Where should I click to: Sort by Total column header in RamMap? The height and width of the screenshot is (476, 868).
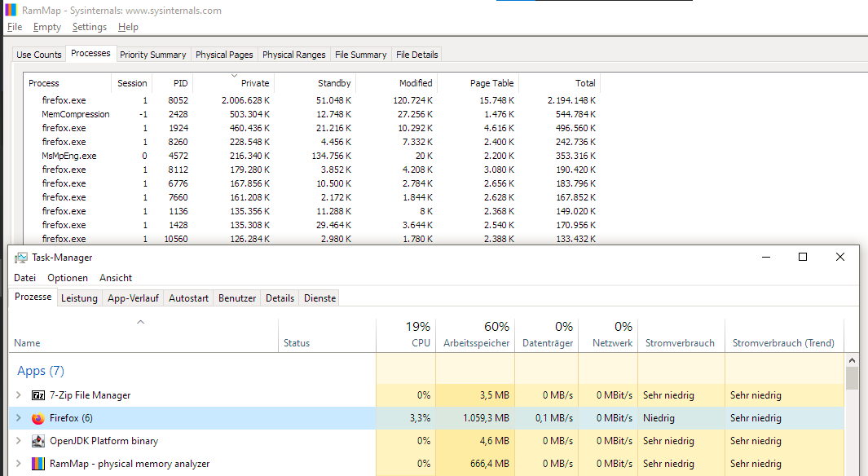point(559,83)
